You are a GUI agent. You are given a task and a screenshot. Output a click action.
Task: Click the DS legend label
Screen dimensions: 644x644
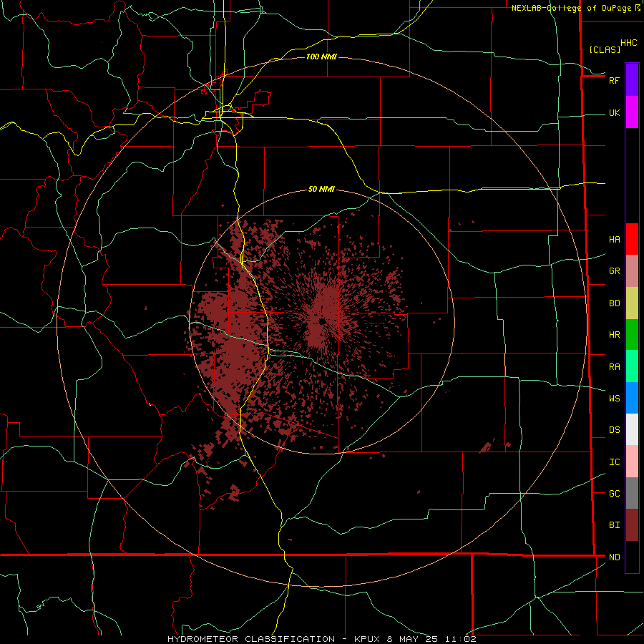click(615, 429)
